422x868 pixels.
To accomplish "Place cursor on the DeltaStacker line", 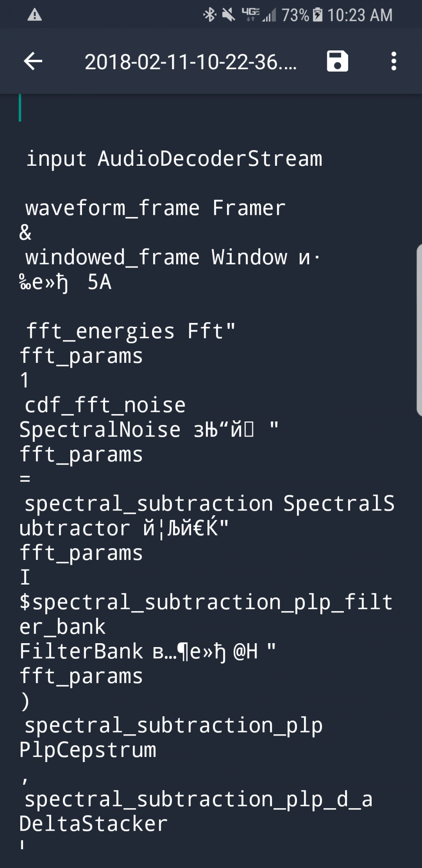I will pyautogui.click(x=93, y=824).
